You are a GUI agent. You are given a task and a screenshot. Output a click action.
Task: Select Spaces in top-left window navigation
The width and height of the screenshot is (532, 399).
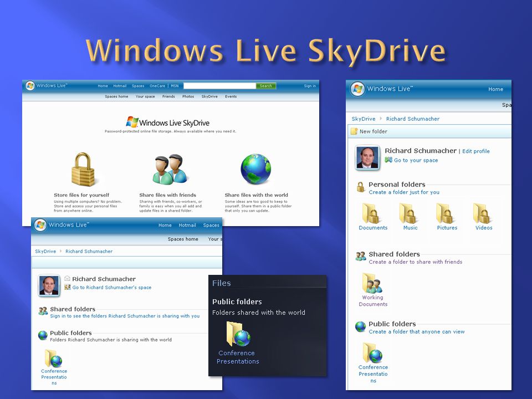coord(138,86)
